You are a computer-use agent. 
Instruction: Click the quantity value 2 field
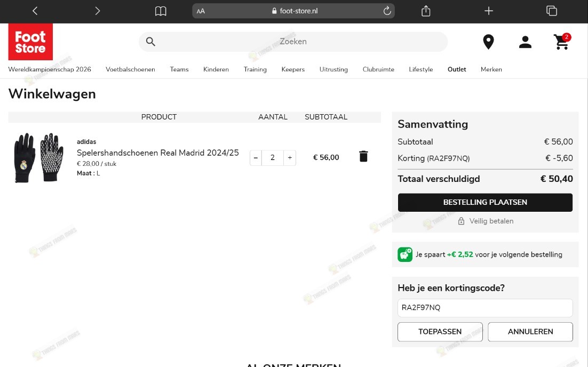[x=273, y=158]
